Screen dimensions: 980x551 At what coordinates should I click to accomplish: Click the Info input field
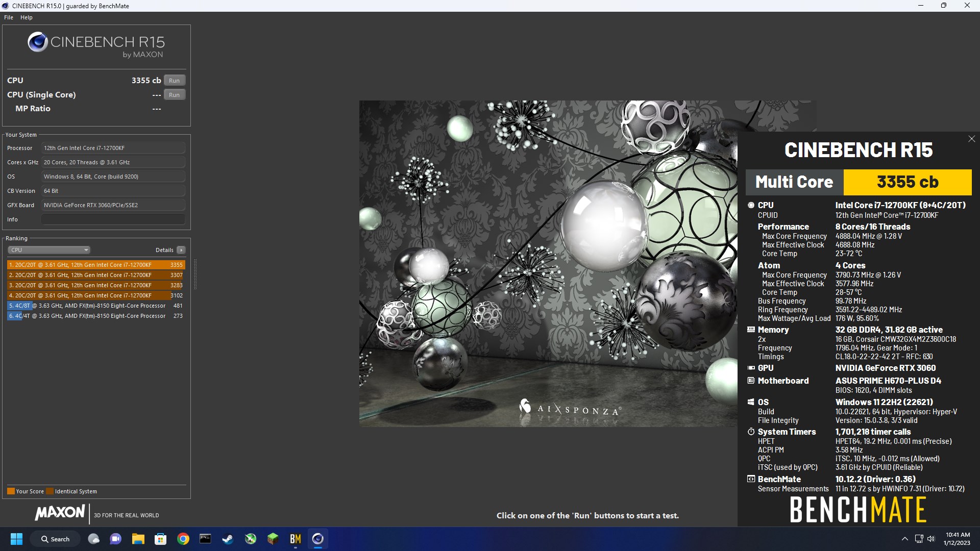coord(113,219)
